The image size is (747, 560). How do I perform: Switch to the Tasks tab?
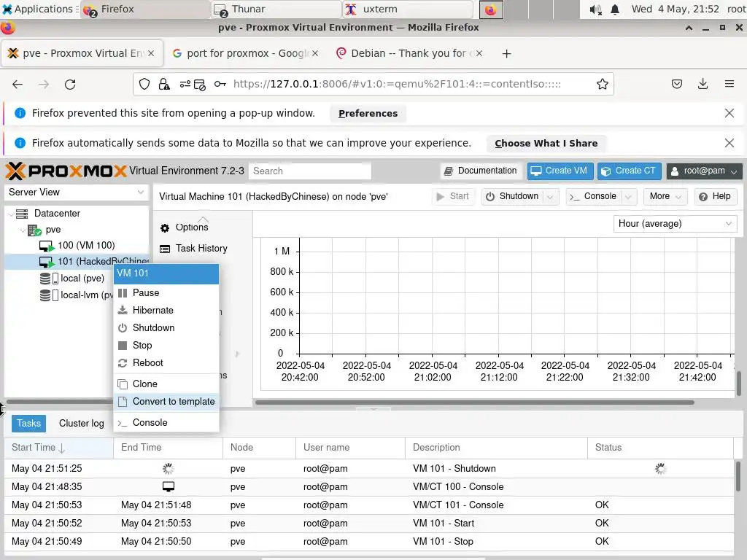[x=28, y=424]
